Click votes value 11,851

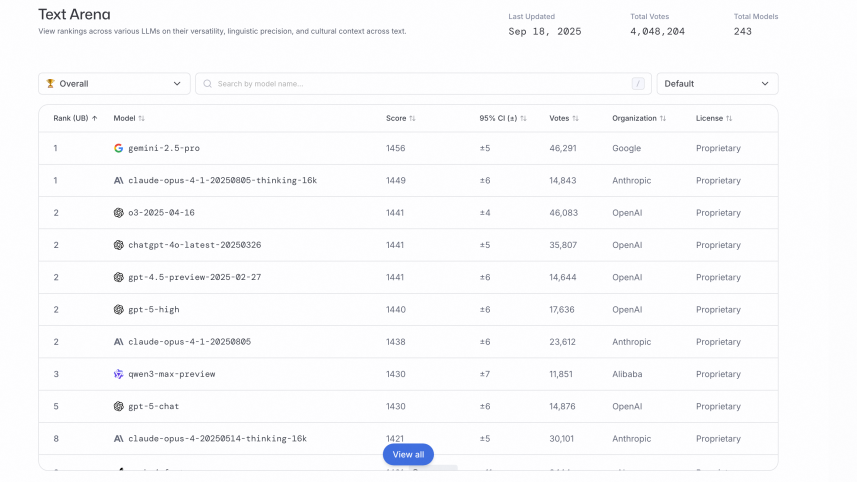coord(561,374)
